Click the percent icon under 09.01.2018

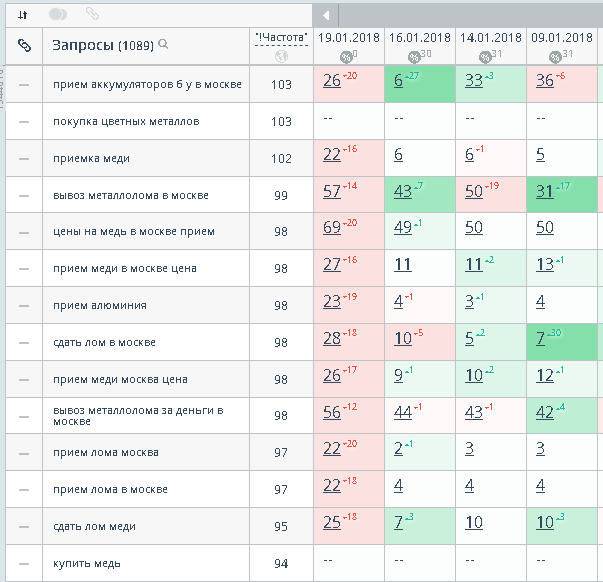(x=554, y=57)
